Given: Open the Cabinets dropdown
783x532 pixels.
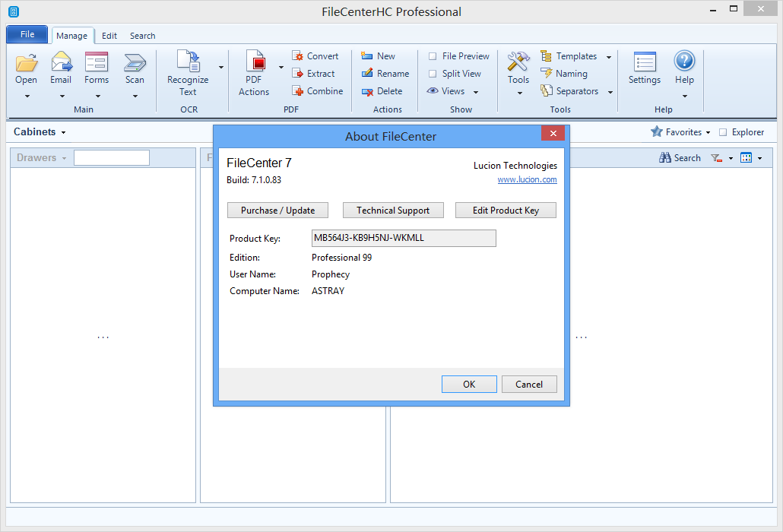Looking at the screenshot, I should [40, 131].
